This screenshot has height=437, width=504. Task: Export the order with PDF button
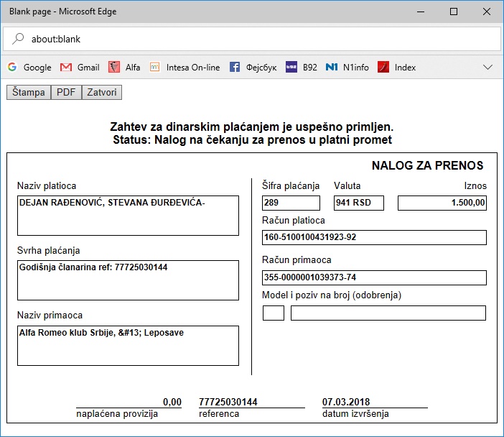[x=66, y=92]
